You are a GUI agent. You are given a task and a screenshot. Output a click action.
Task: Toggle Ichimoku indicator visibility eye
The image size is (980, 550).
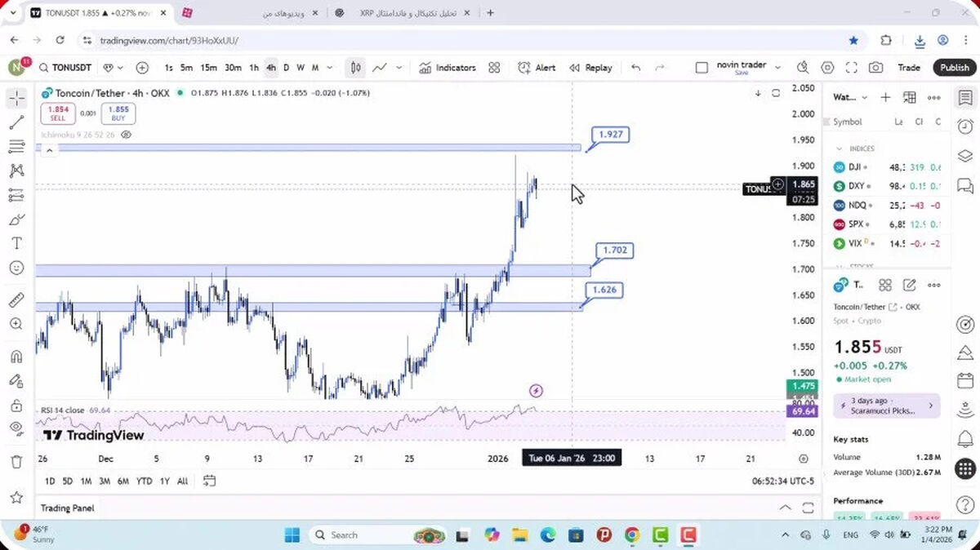click(127, 135)
